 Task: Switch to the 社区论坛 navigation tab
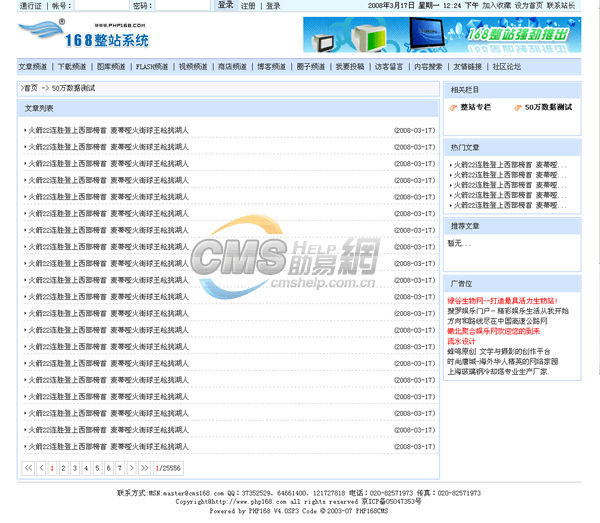coord(507,67)
